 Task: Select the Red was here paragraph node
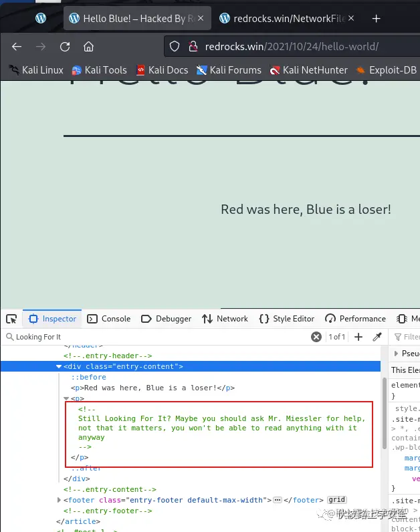[152, 388]
